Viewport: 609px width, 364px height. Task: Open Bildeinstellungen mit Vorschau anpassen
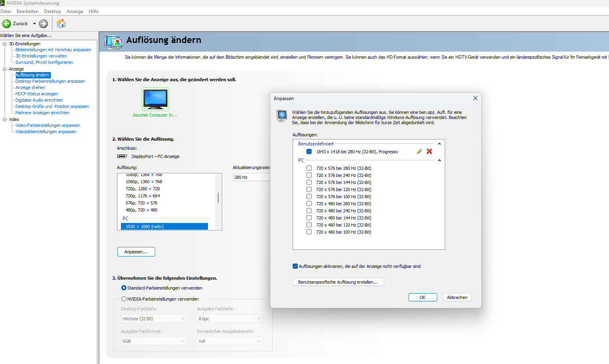53,50
